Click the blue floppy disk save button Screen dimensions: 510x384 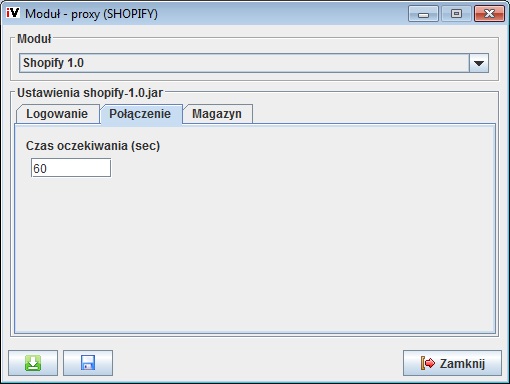(x=88, y=363)
